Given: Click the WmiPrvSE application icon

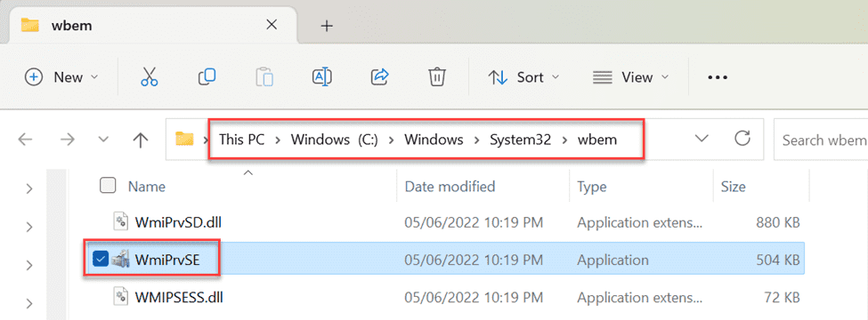Looking at the screenshot, I should (x=120, y=260).
